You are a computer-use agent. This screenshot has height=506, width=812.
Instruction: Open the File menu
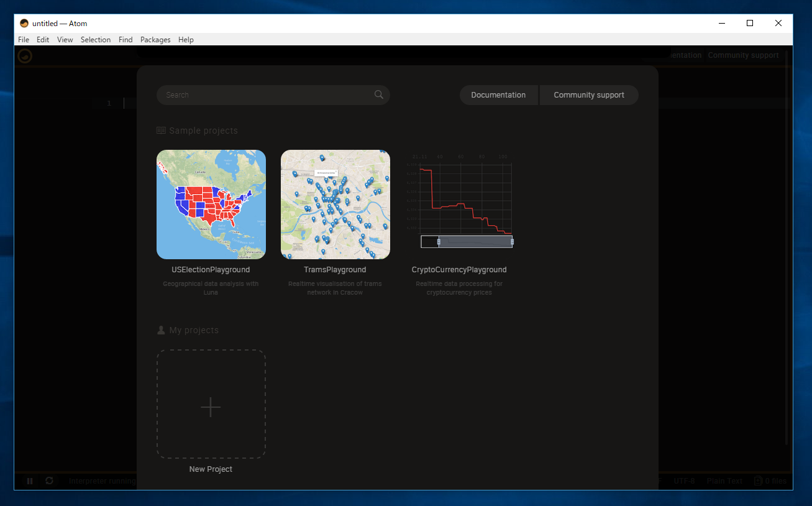coord(23,39)
